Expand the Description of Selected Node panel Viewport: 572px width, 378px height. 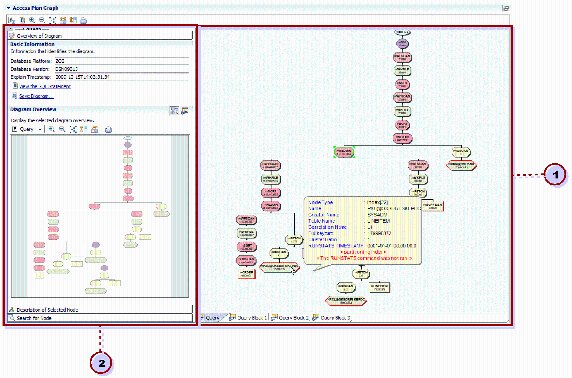100,309
